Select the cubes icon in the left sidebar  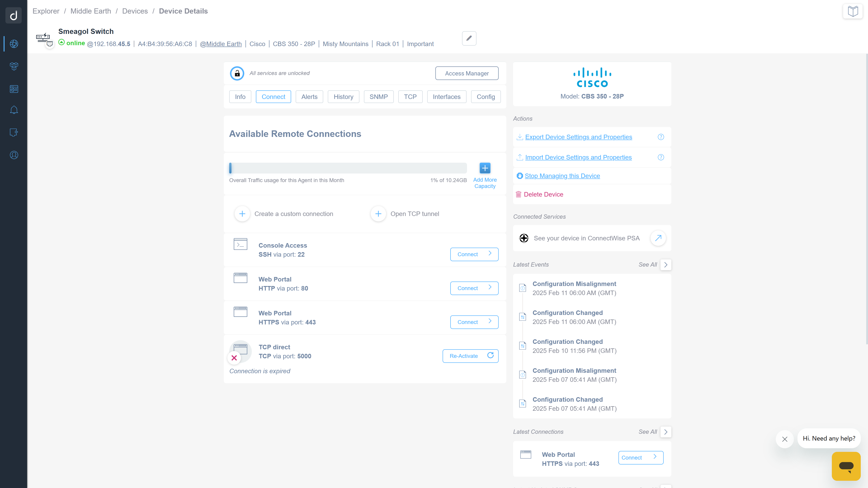coord(14,66)
